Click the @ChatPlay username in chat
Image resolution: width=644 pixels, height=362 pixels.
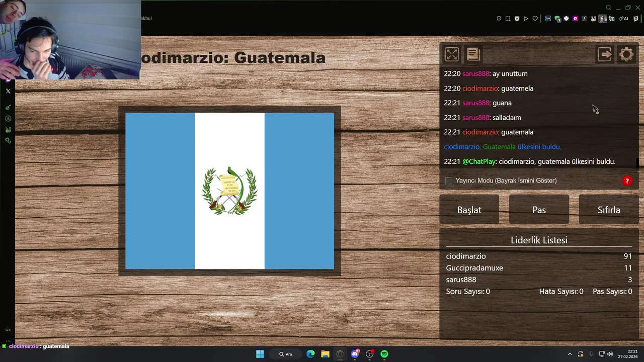pyautogui.click(x=479, y=161)
